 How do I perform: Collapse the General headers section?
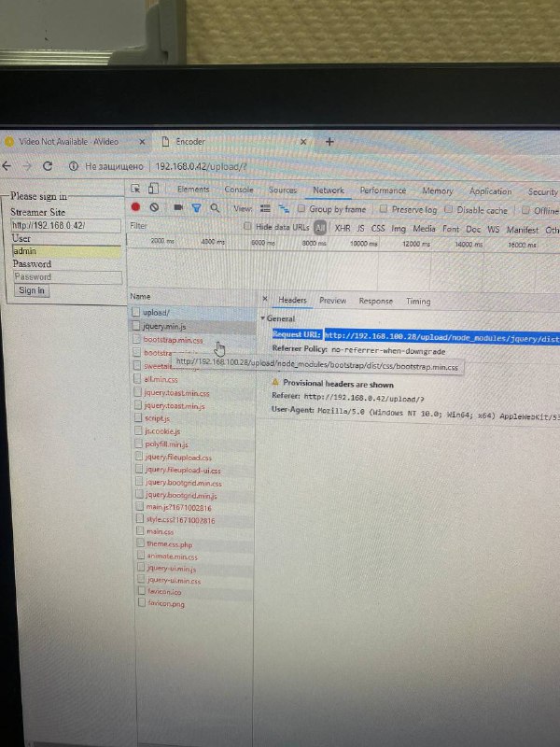(263, 318)
